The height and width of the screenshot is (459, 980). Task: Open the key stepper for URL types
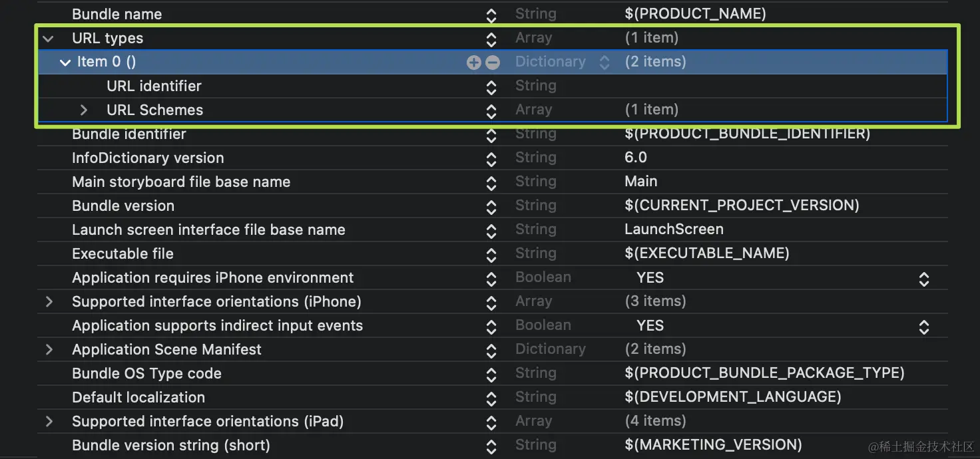[x=491, y=39]
